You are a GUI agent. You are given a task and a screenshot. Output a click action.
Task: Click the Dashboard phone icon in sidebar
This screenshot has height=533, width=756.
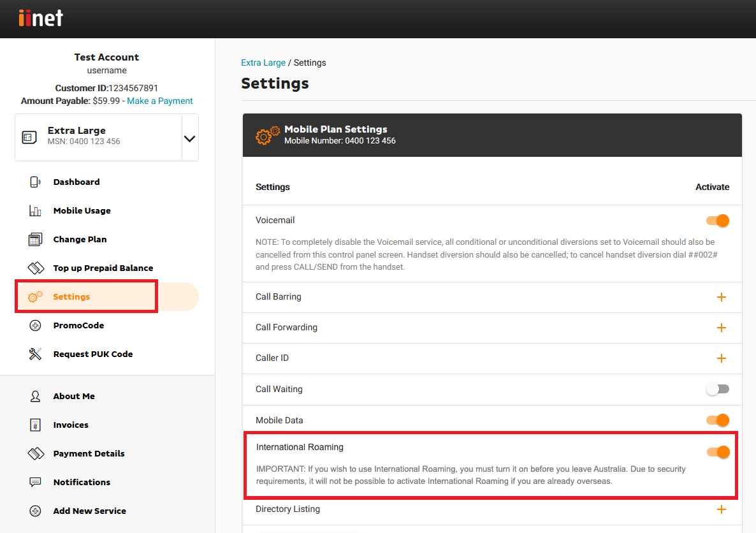pos(35,182)
